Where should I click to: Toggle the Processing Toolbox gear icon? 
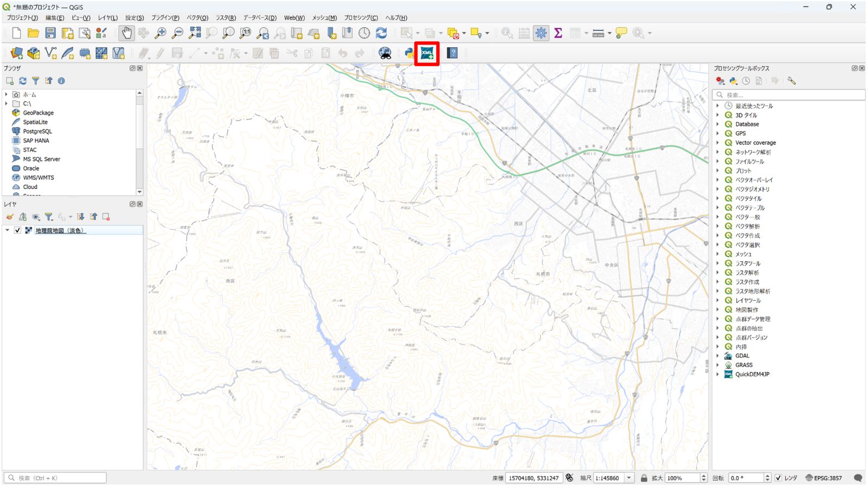point(541,33)
